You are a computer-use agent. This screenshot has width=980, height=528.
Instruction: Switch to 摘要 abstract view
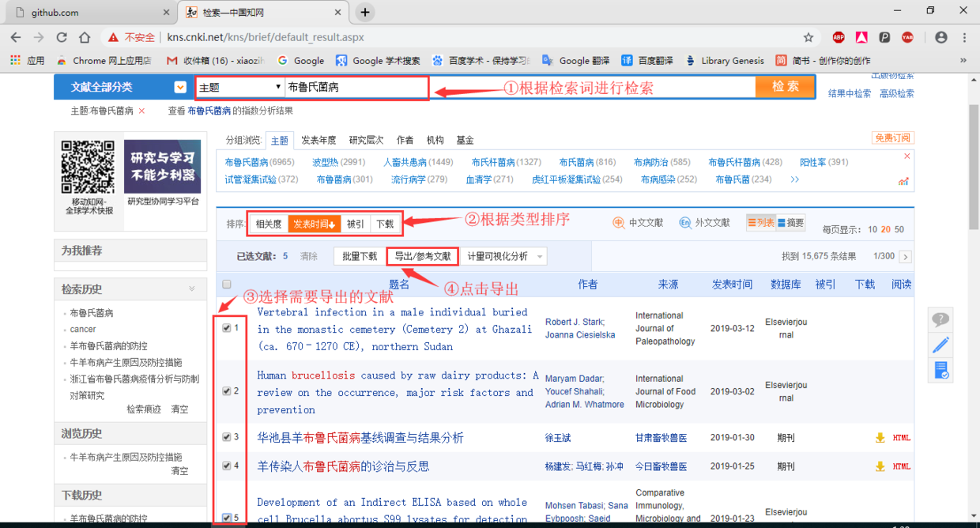tap(791, 223)
